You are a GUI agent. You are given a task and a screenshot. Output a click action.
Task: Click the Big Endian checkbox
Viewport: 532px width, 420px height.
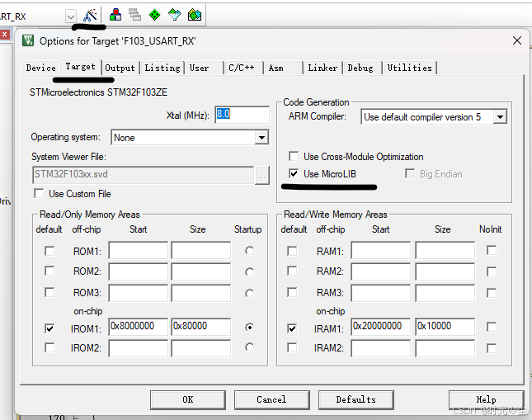click(x=410, y=174)
